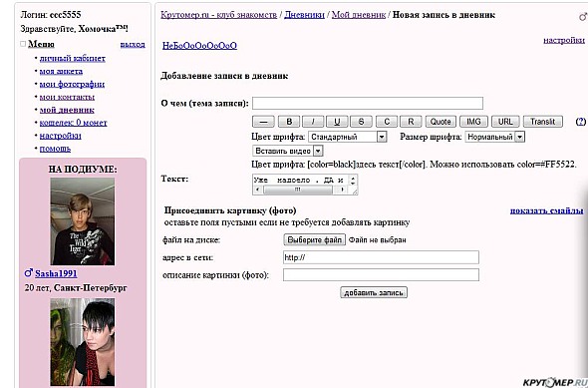Click Sasha1991 profile photo thumbnail

click(x=83, y=221)
